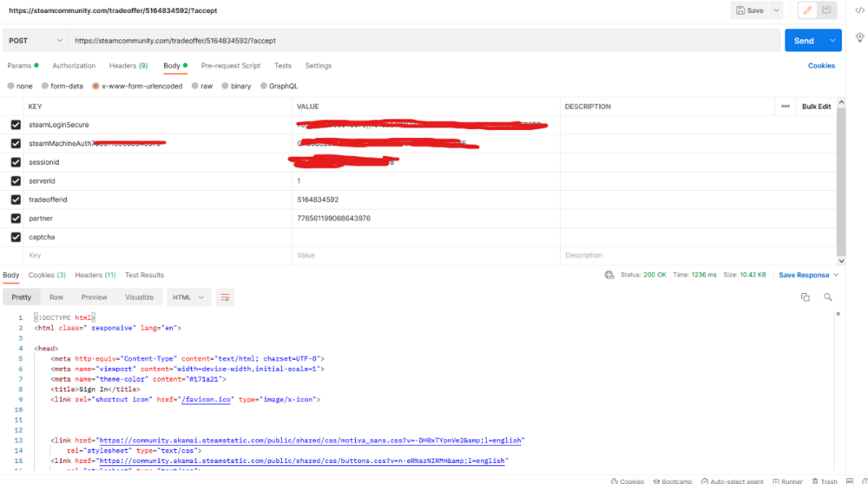This screenshot has height=484, width=868.
Task: Open the Pre-request Script tab
Action: pyautogui.click(x=230, y=66)
